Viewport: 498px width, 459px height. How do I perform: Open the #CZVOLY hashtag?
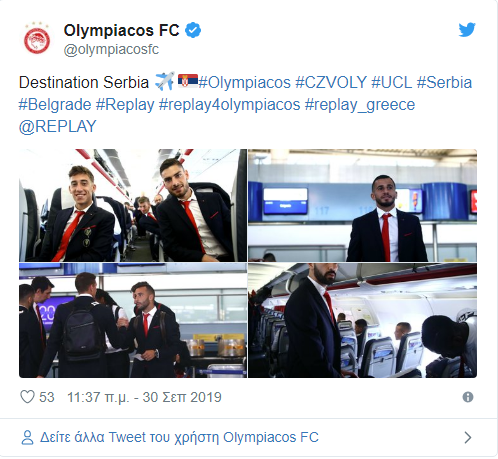pos(331,82)
